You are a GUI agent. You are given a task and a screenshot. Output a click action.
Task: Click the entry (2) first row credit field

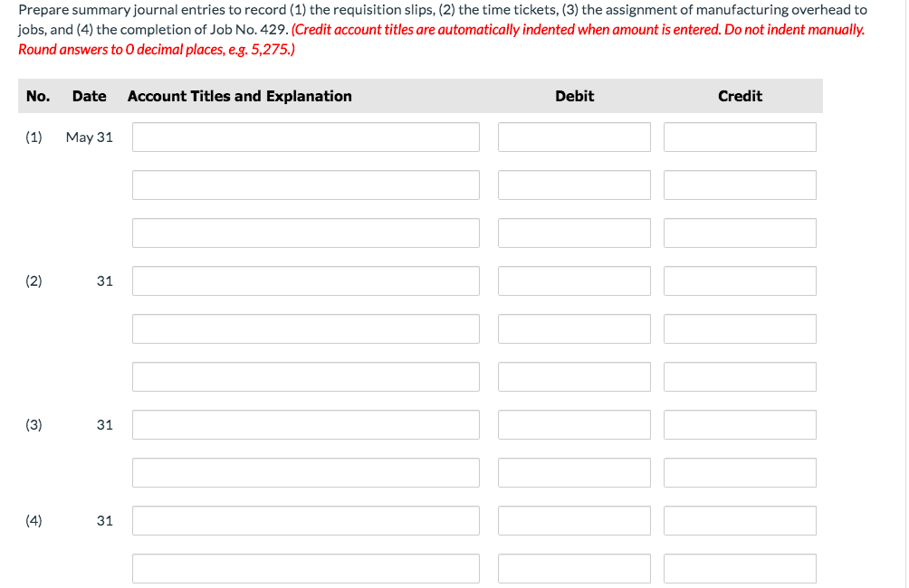pyautogui.click(x=740, y=281)
